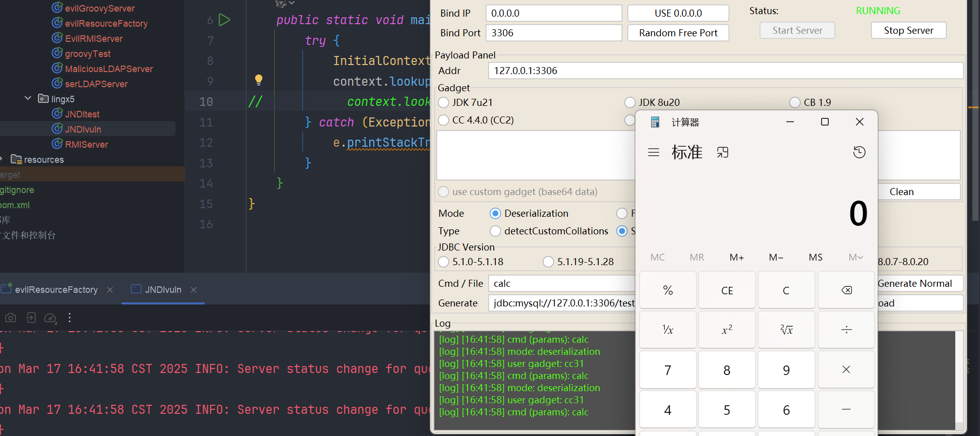980x436 pixels.
Task: Click calculator M+ memory button
Action: pyautogui.click(x=736, y=257)
